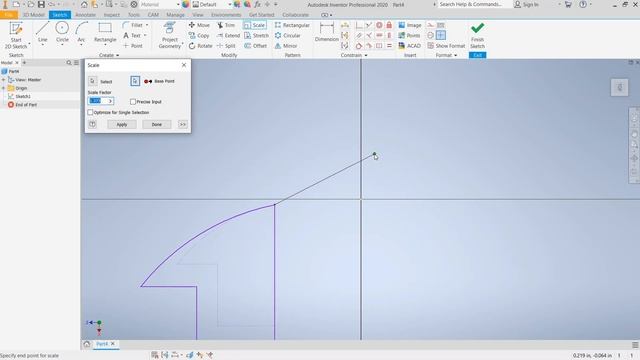Import Points into sketch
The width and height of the screenshot is (640, 360).
409,36
